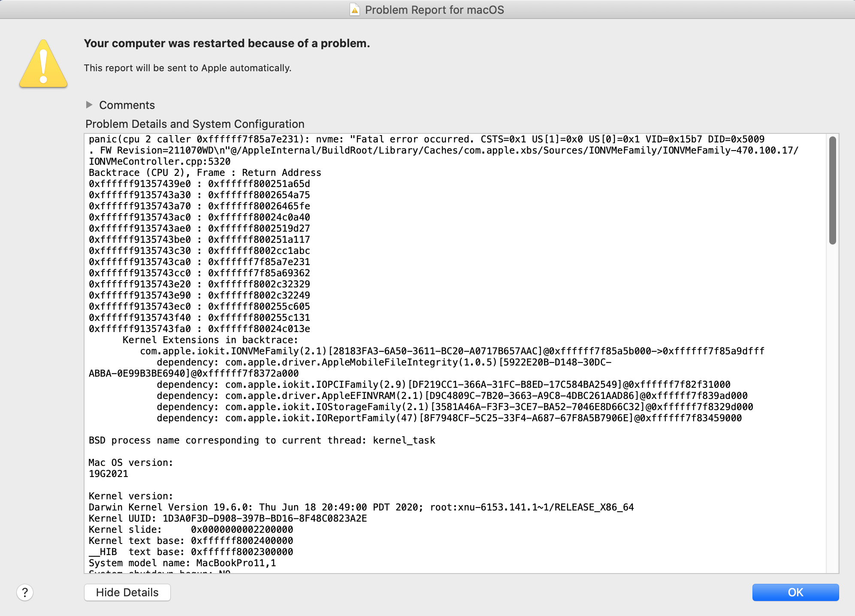Viewport: 855px width, 616px height.
Task: Click backtrace line 0xffffff9135743ca0
Action: (x=199, y=262)
